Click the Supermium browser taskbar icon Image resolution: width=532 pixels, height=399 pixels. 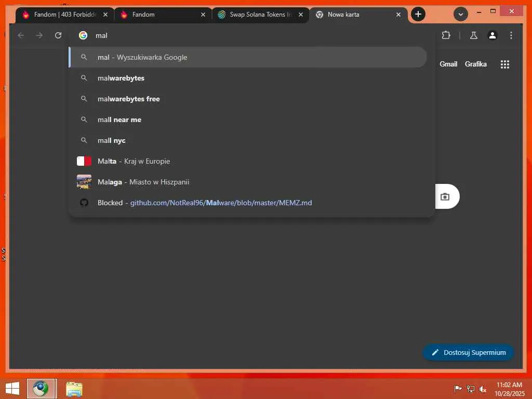point(42,389)
